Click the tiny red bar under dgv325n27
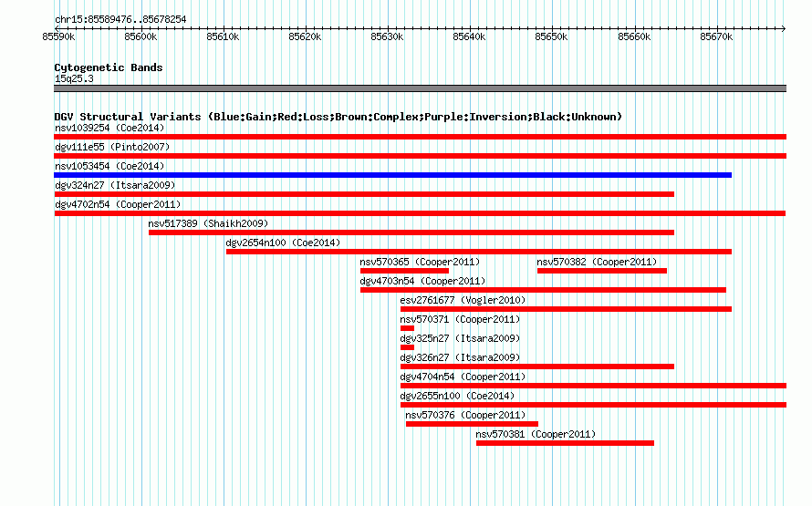 [407, 347]
